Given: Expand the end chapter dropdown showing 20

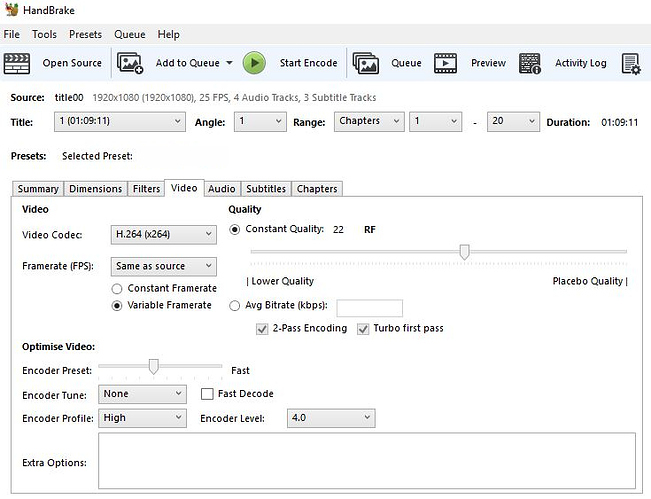Looking at the screenshot, I should coord(513,122).
